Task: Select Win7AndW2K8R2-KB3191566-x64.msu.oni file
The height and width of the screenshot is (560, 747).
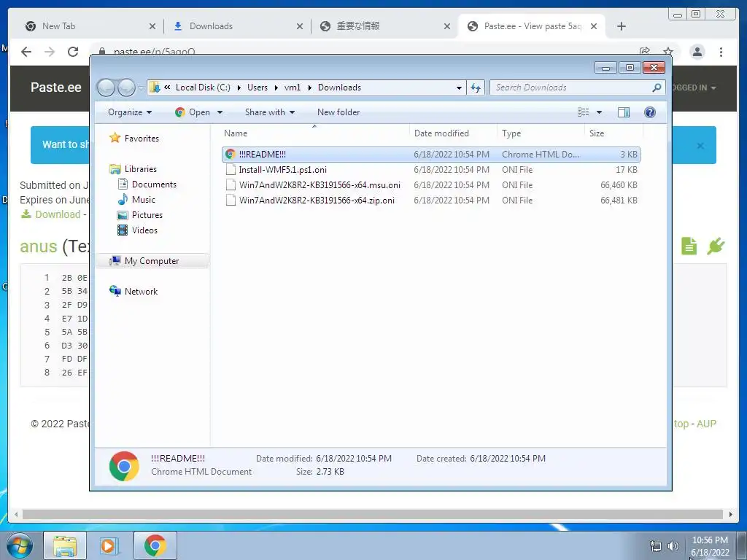Action: point(320,184)
